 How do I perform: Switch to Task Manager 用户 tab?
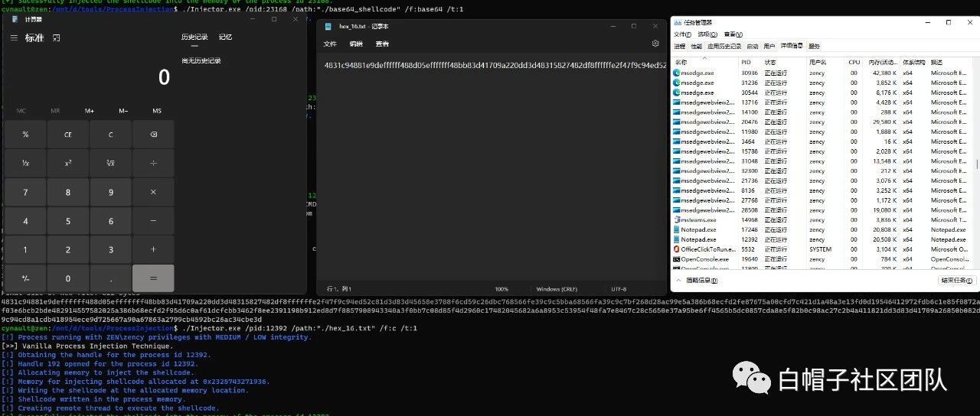(x=769, y=46)
